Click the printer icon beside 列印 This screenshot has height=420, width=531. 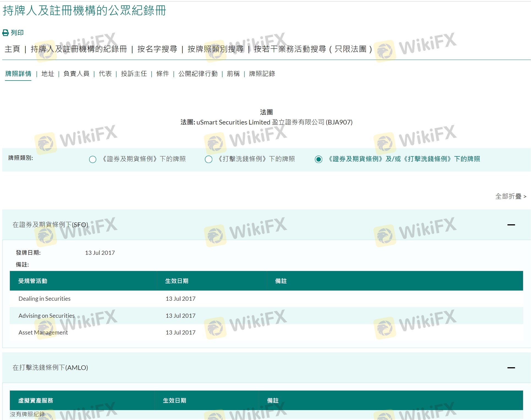coord(5,33)
